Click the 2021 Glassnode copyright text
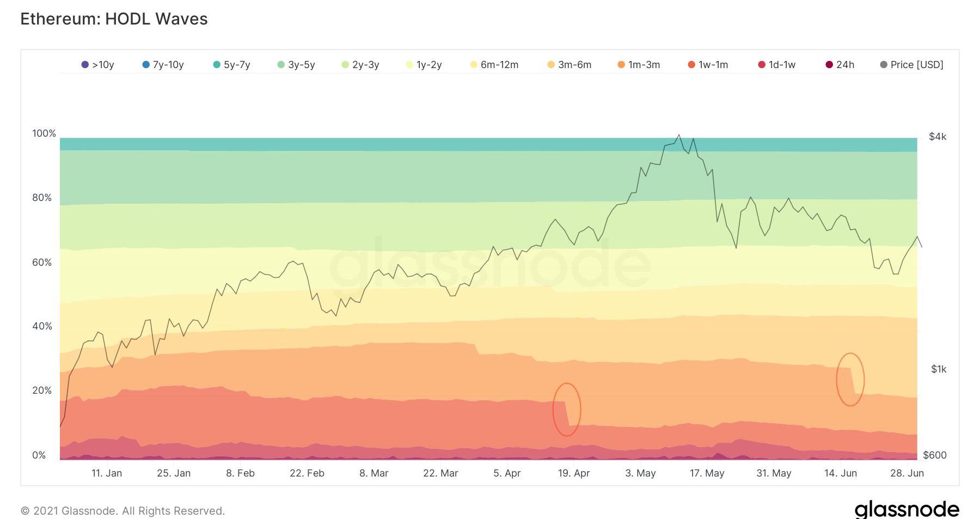This screenshot has width=980, height=519. click(x=122, y=511)
